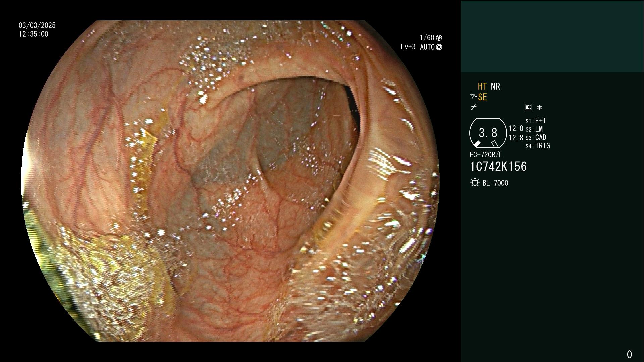The image size is (644, 362).
Task: Click the structure enhancement curve icon beside SE
Action: click(473, 97)
